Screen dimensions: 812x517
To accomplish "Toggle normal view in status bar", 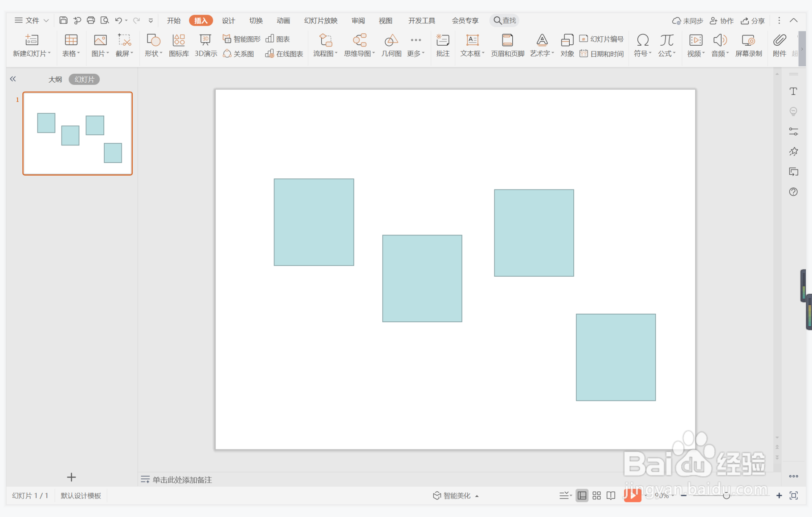I will click(582, 495).
